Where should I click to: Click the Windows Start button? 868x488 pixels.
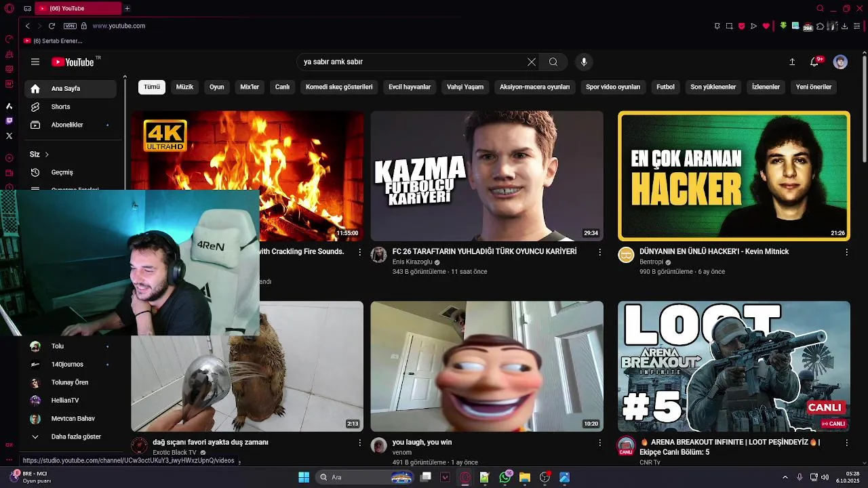coord(304,477)
